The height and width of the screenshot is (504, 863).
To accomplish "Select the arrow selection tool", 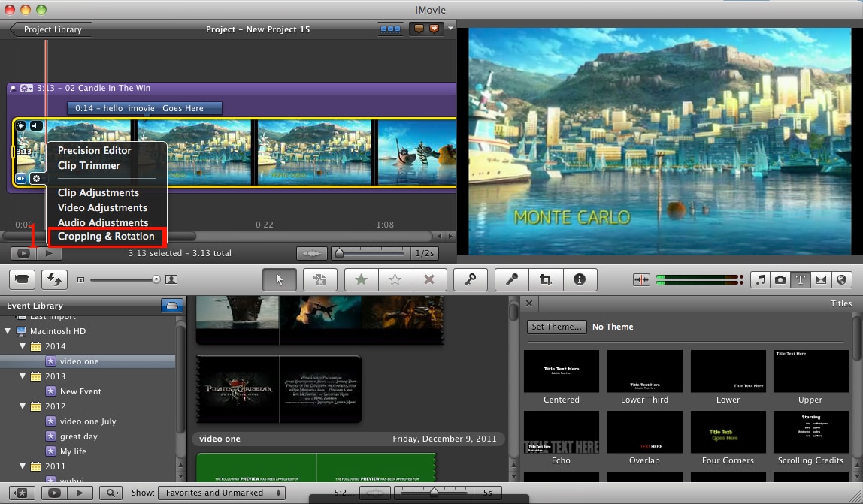I will tap(279, 279).
